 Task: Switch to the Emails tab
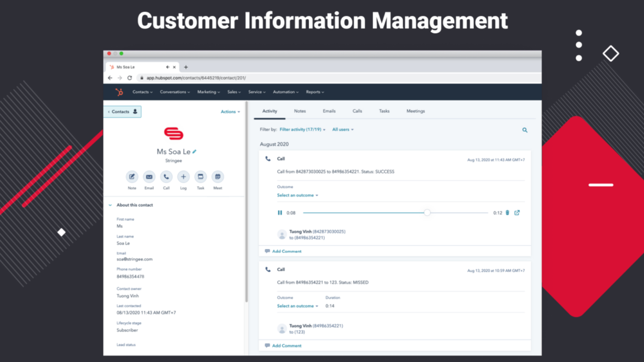click(x=329, y=111)
